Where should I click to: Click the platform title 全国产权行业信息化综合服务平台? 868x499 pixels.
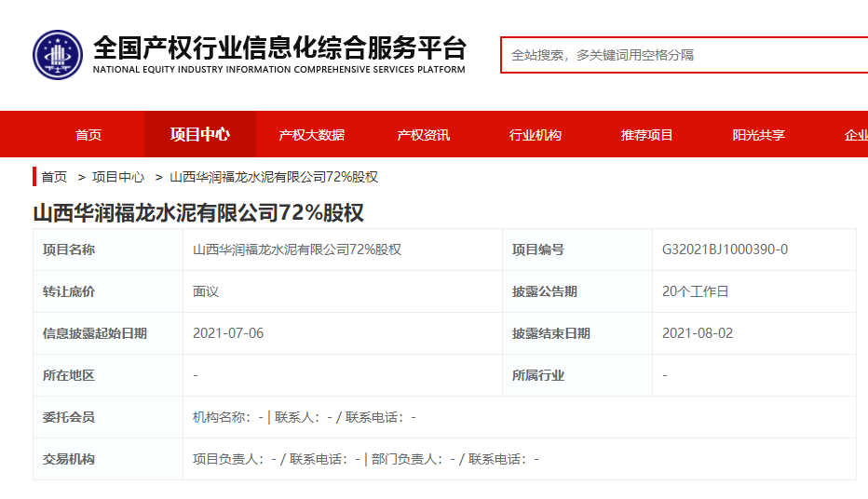pos(279,47)
